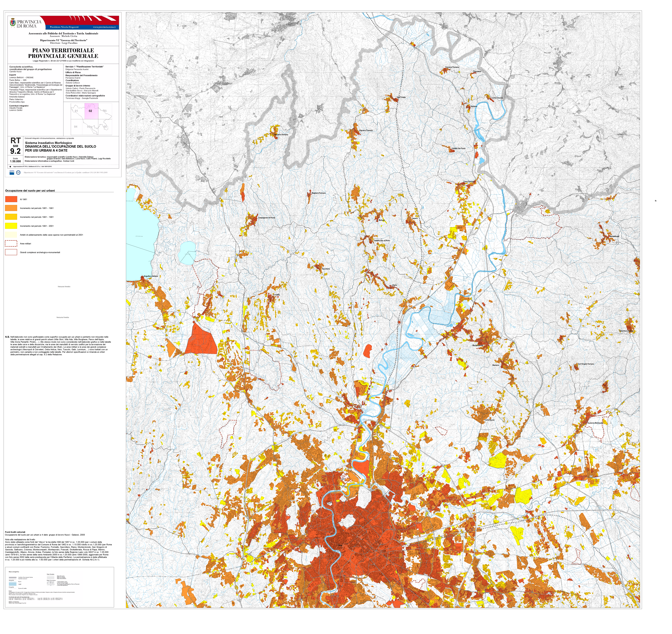Click the 'Sacrofano' map label
The width and height of the screenshot is (672, 634).
326,269
